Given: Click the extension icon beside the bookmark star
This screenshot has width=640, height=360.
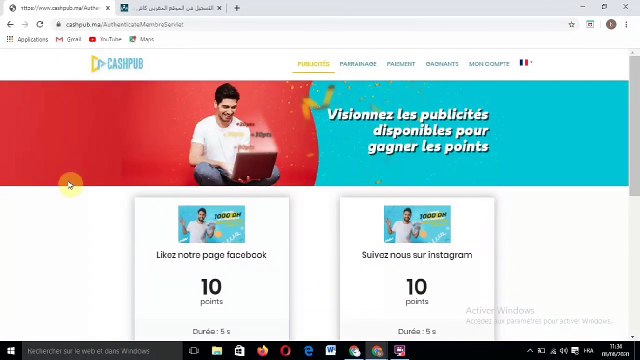Looking at the screenshot, I should (x=590, y=24).
